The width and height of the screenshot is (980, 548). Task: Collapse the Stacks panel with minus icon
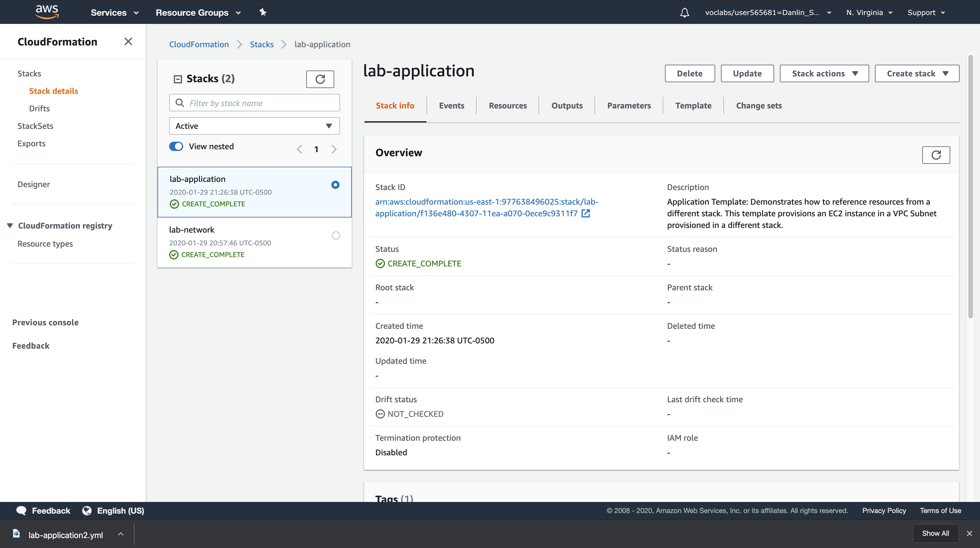pyautogui.click(x=178, y=79)
